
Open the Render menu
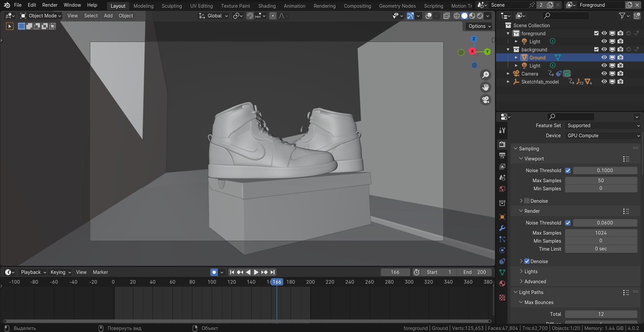pos(50,5)
